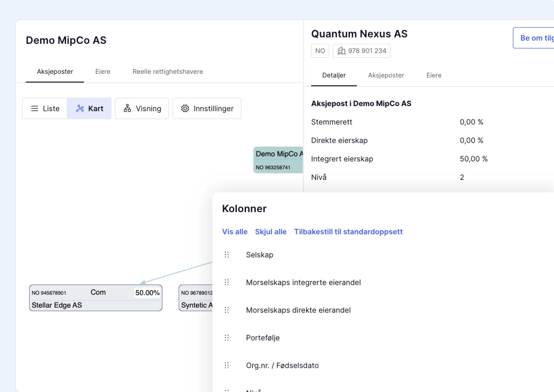
Task: Click the Kart graph icon
Action: (80, 108)
